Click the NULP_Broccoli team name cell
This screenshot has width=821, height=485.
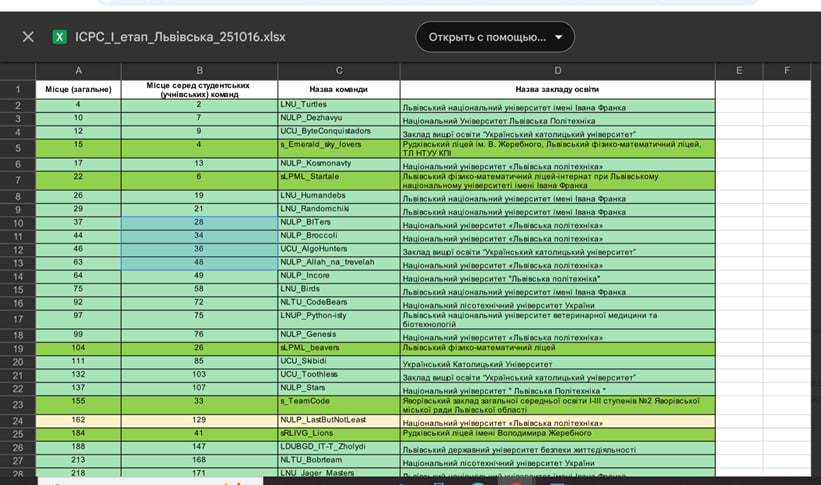coord(339,236)
